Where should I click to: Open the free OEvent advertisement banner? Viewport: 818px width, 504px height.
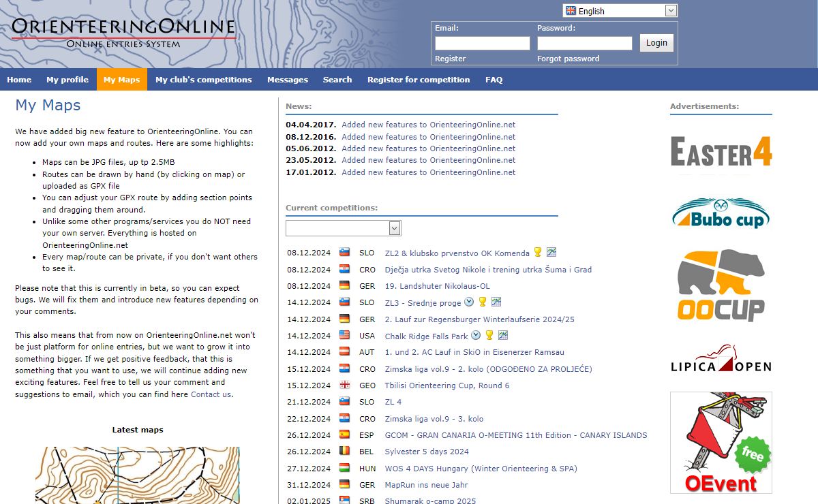721,442
